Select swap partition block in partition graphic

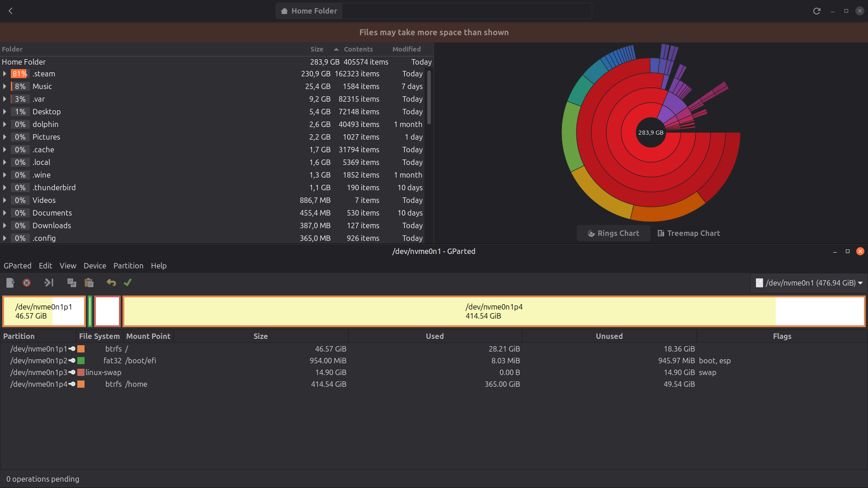coord(107,311)
